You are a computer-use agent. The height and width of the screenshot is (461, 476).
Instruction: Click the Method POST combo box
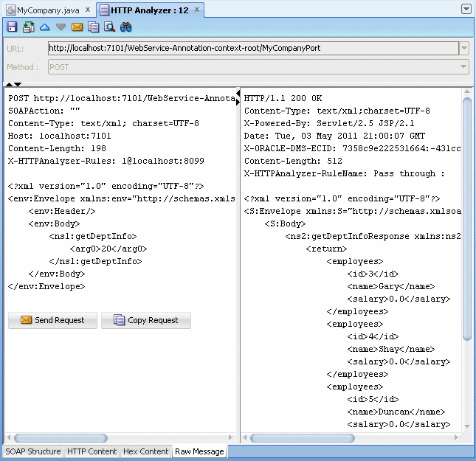pos(258,67)
